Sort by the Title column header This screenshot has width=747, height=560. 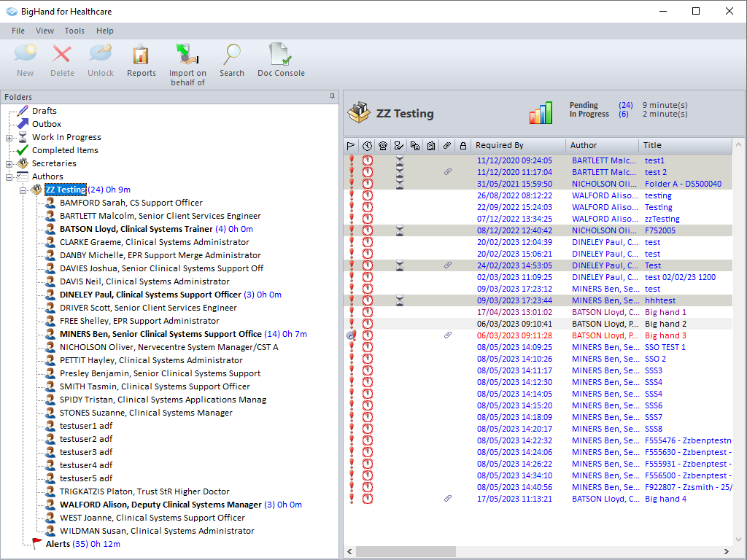click(x=685, y=145)
